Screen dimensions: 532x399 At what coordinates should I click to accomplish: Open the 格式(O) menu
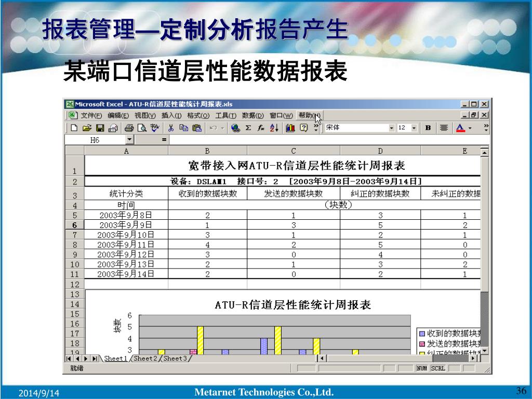tap(198, 115)
